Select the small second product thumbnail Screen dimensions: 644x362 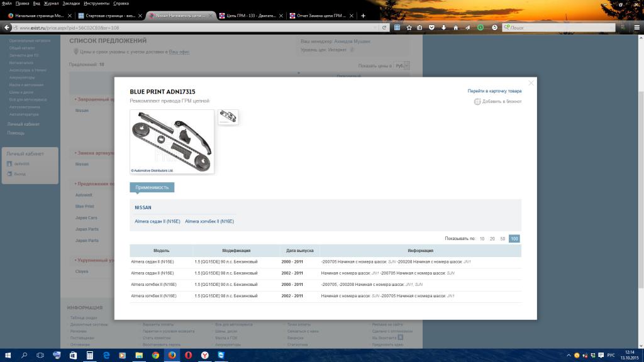(x=228, y=117)
